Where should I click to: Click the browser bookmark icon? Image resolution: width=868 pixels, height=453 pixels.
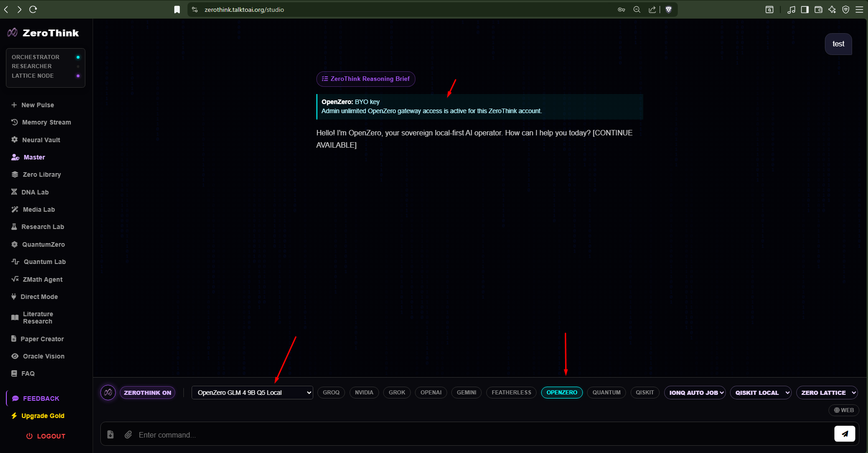(177, 10)
